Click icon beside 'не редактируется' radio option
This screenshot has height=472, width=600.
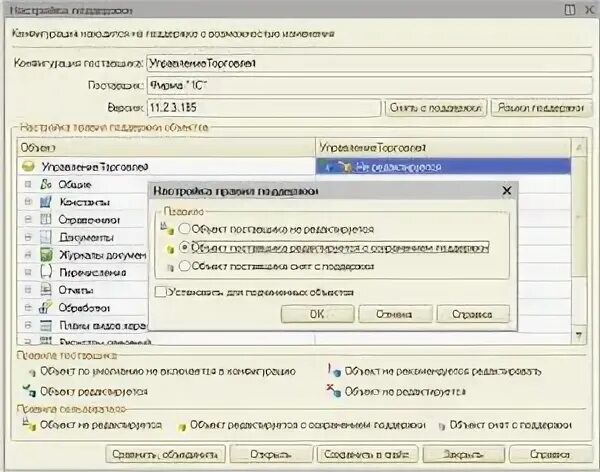[x=167, y=229]
